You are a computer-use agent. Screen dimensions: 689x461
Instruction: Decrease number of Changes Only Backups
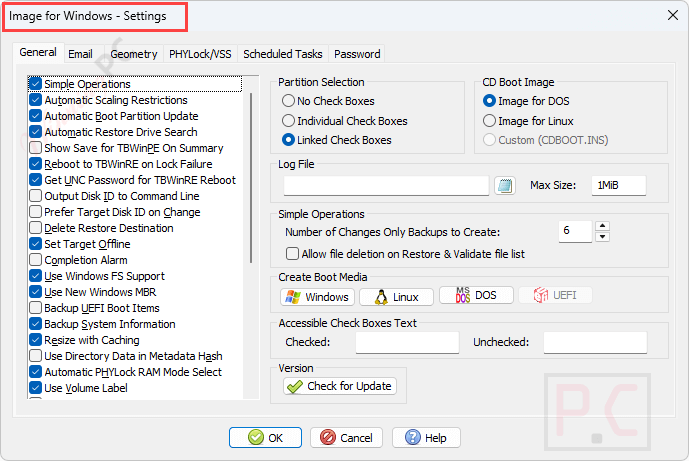point(602,237)
